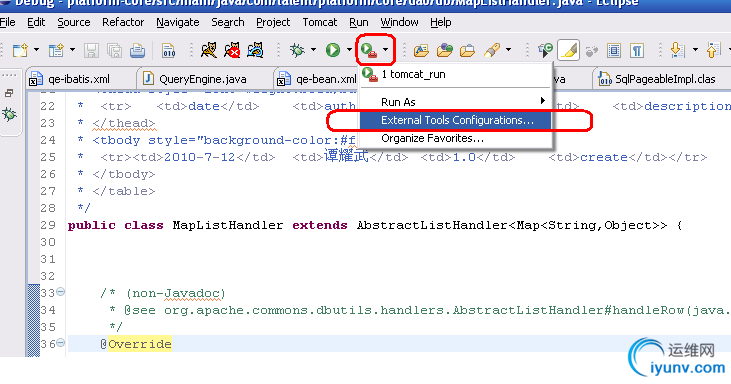This screenshot has width=731, height=384.
Task: Click the Search flashlight icon
Action: pyautogui.click(x=492, y=50)
